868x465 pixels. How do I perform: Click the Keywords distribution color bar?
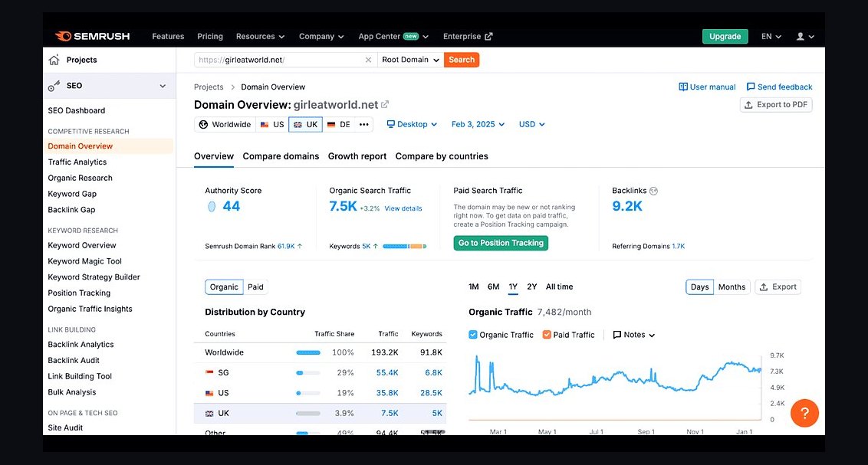(x=405, y=247)
